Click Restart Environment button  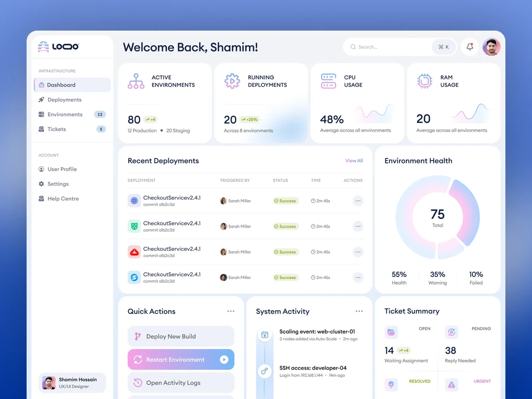181,360
